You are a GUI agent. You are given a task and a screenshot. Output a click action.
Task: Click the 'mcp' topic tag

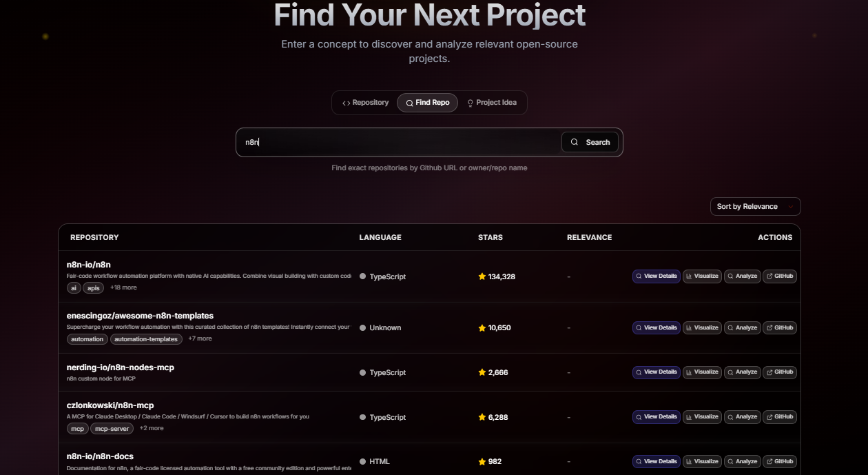click(x=77, y=428)
